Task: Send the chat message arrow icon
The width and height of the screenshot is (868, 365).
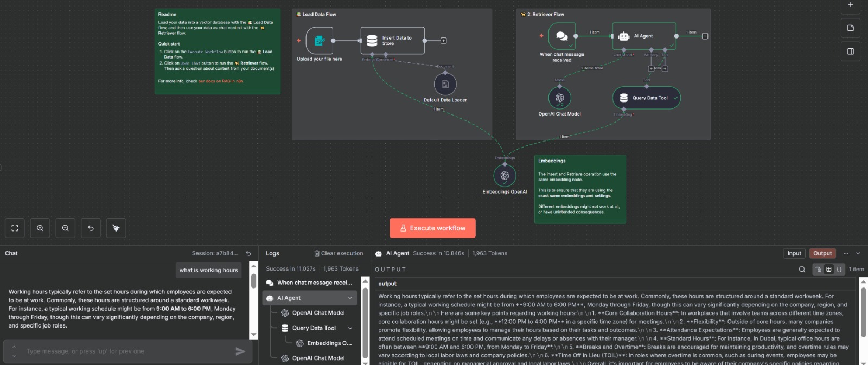Action: (240, 351)
